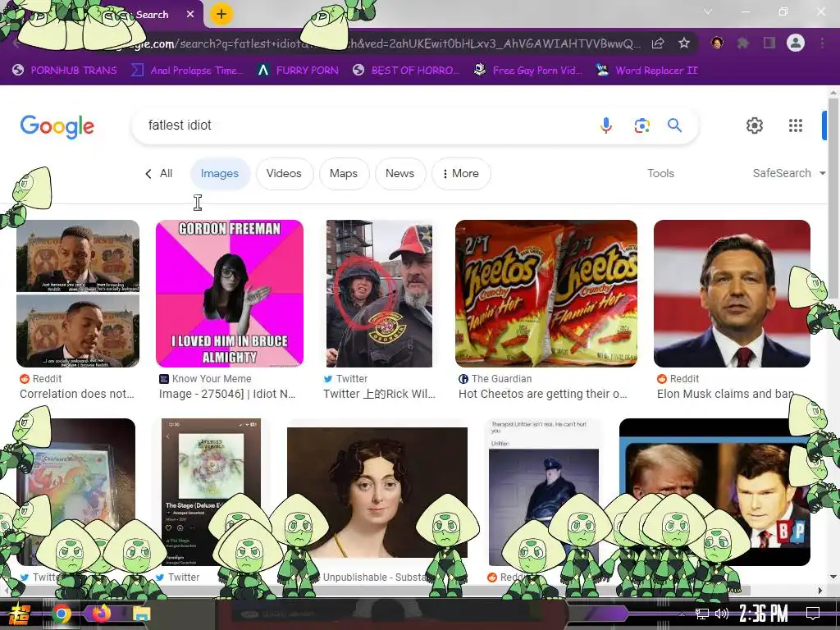Click 'Correlation does not...' result title

[x=76, y=394]
